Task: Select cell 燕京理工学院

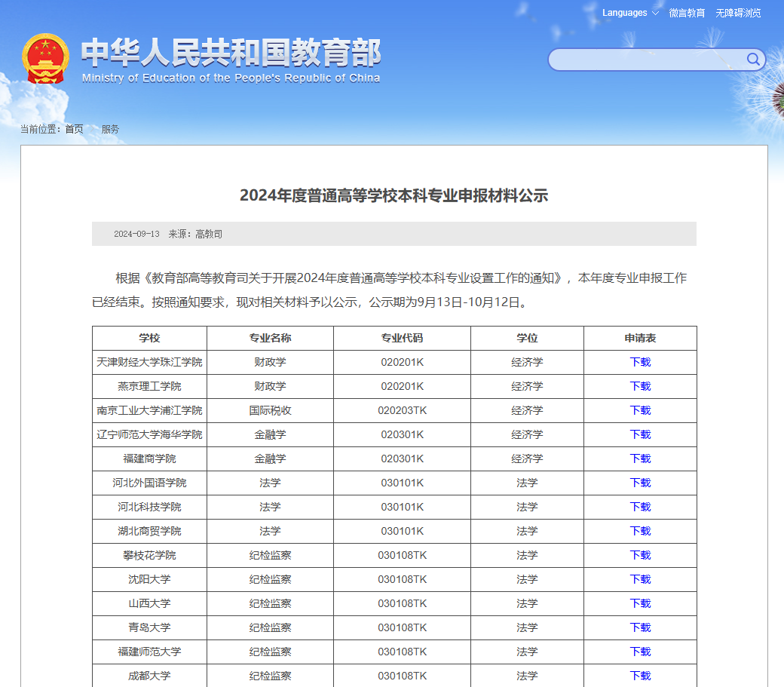Action: pyautogui.click(x=149, y=386)
